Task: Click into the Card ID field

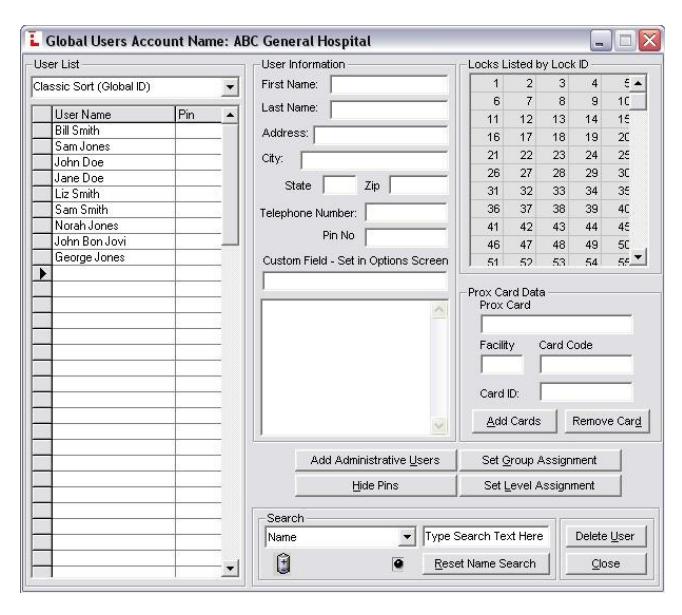Action: coord(586,392)
